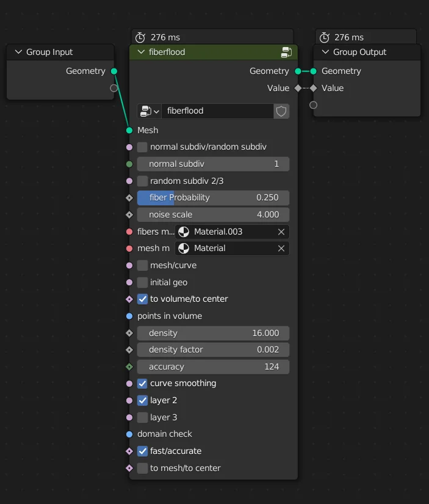429x504 pixels.
Task: Click the Fake User shield icon beside the node name
Action: (x=281, y=111)
